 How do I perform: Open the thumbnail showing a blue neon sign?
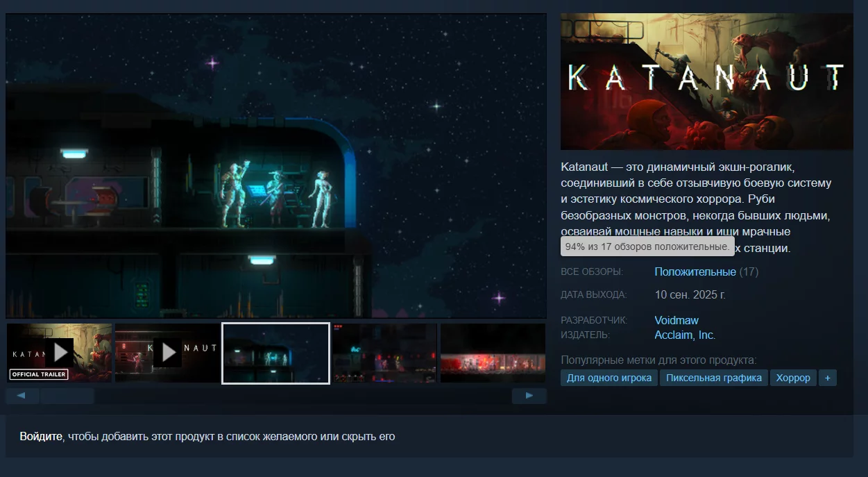pos(384,353)
